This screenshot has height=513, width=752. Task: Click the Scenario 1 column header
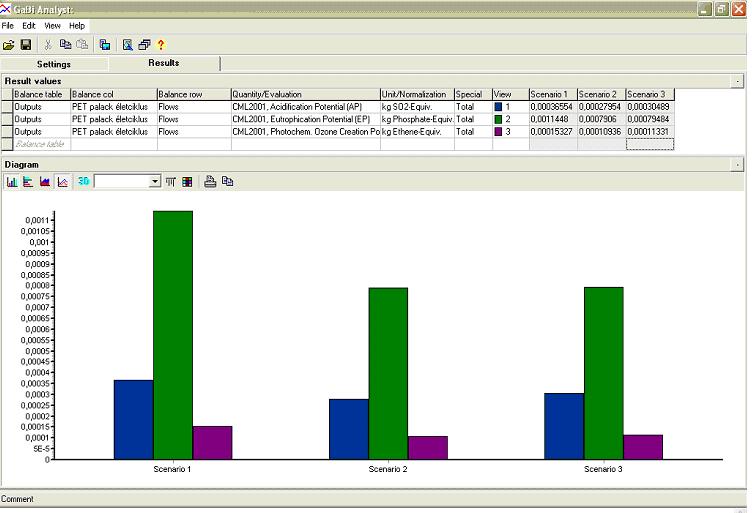(553, 94)
